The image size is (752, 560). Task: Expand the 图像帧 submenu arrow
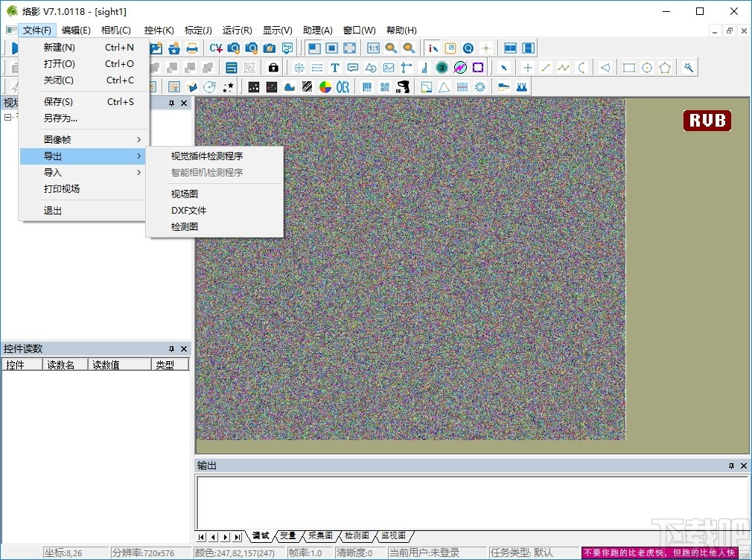[x=138, y=140]
